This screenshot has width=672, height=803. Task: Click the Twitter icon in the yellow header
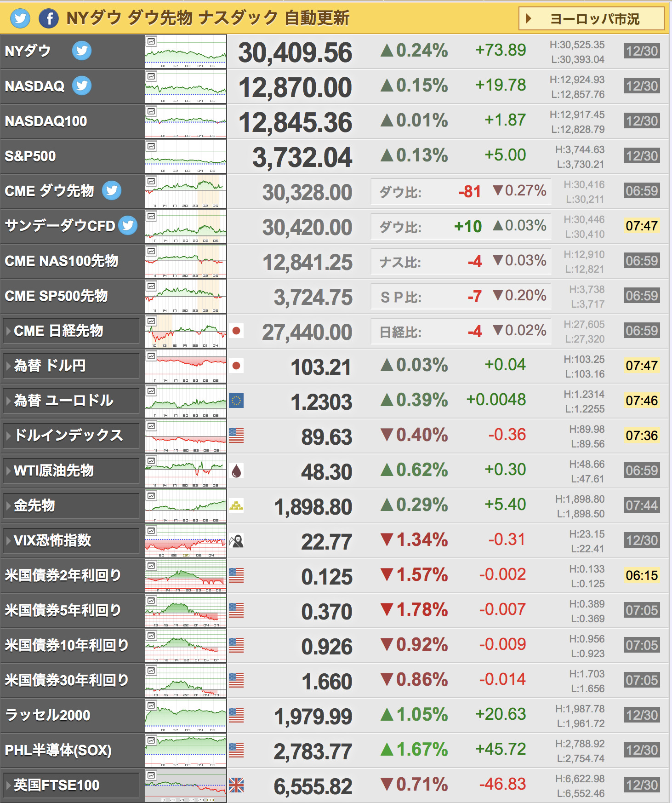[x=20, y=18]
